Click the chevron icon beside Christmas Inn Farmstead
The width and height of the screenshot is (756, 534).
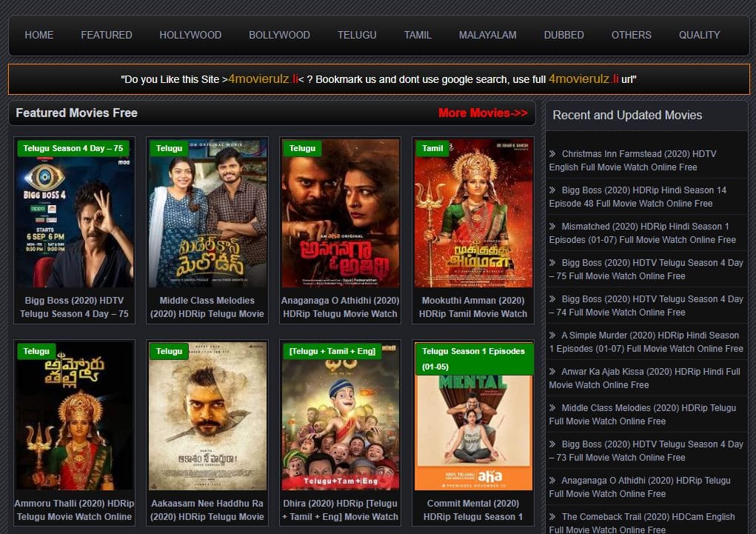click(552, 154)
